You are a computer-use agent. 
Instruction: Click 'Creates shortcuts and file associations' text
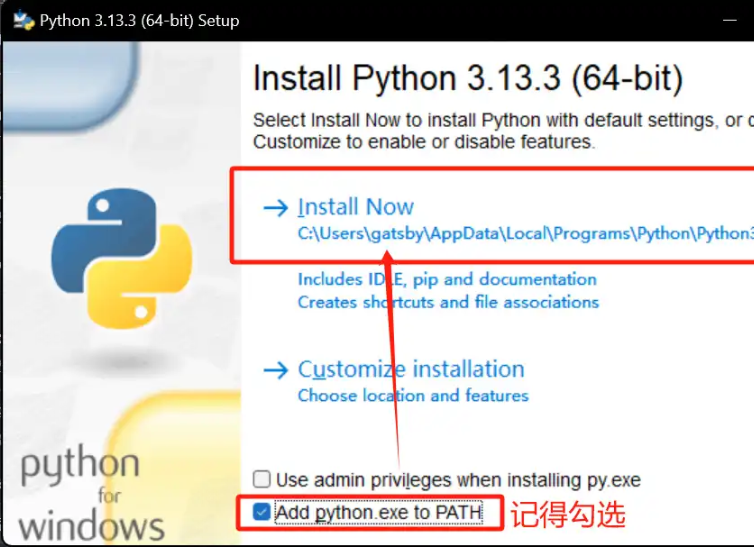point(448,302)
